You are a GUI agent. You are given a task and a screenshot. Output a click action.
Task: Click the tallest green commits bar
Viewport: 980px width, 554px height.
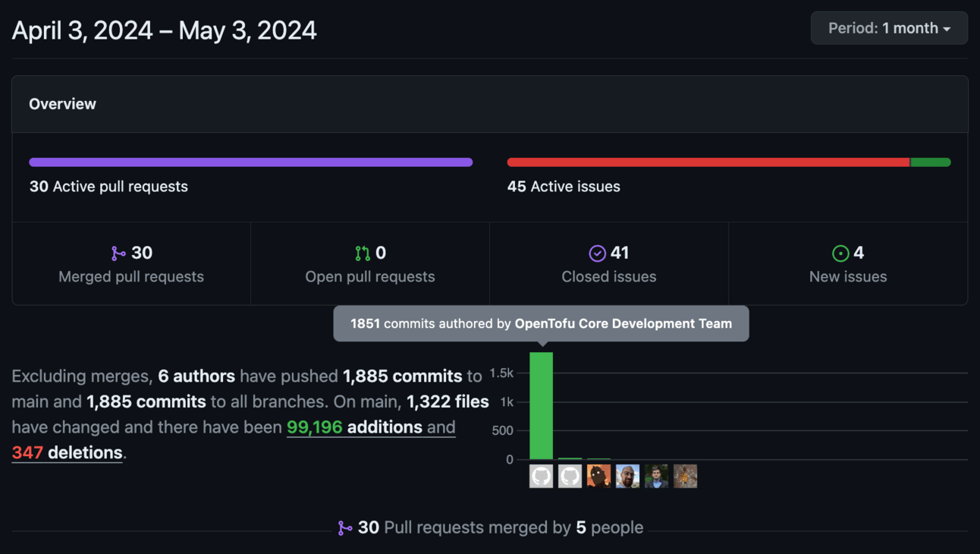tap(541, 406)
